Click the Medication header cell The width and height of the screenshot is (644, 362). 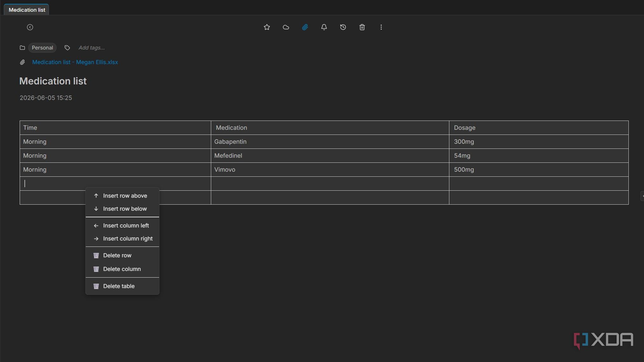click(330, 128)
